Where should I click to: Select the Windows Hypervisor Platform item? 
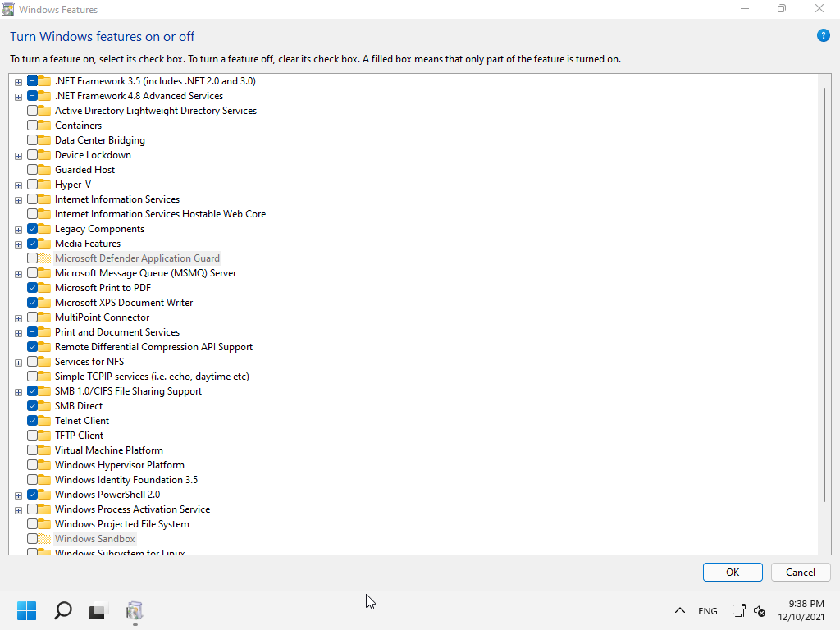click(119, 465)
